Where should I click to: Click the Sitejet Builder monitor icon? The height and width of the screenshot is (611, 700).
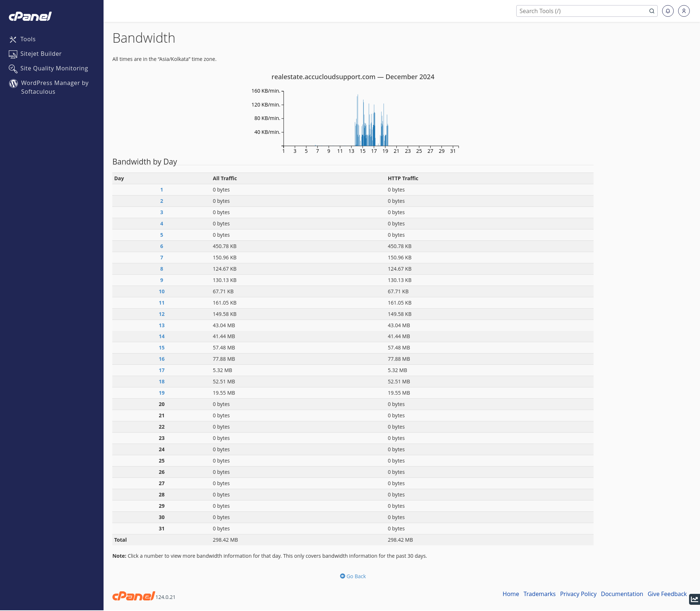13,54
